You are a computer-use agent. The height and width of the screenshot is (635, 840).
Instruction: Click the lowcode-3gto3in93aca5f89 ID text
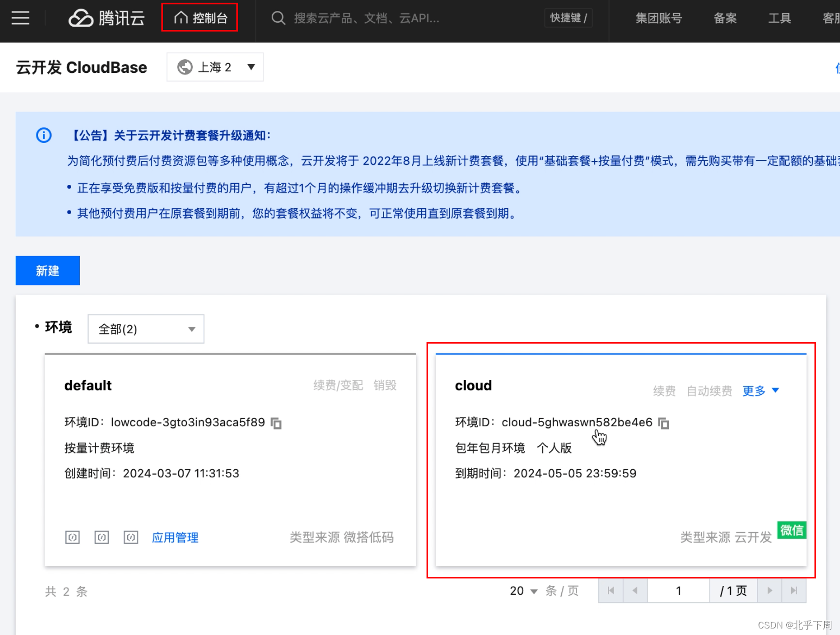[x=188, y=422]
